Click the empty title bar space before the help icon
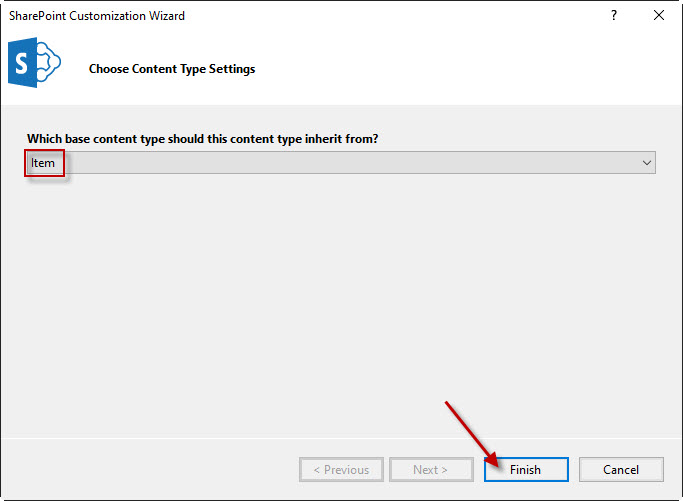Image resolution: width=683 pixels, height=501 pixels. coord(392,16)
